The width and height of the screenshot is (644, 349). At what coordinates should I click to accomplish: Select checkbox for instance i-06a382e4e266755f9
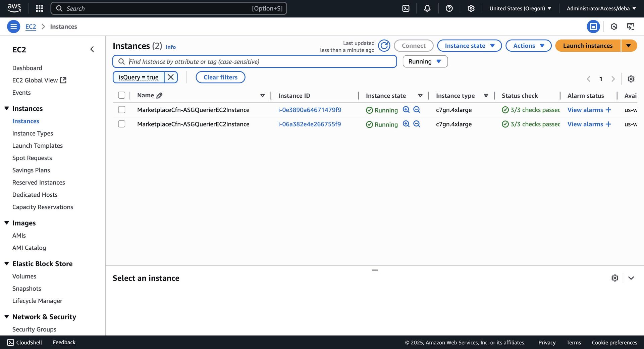pyautogui.click(x=122, y=124)
